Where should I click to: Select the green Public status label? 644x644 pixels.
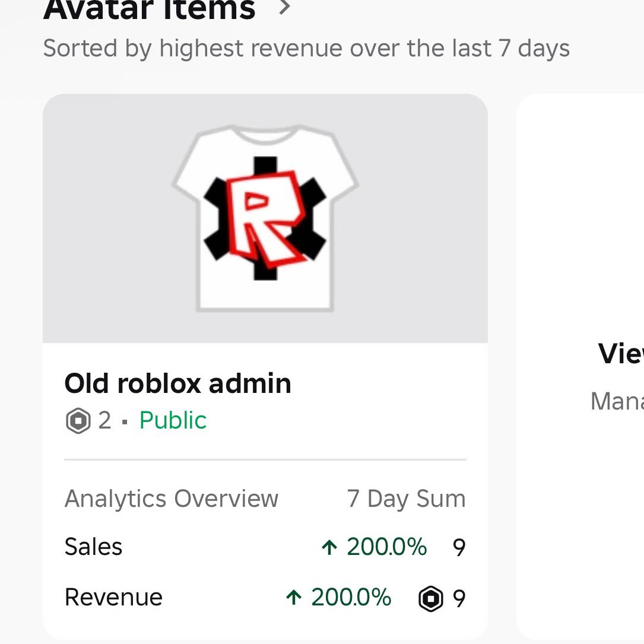(173, 420)
